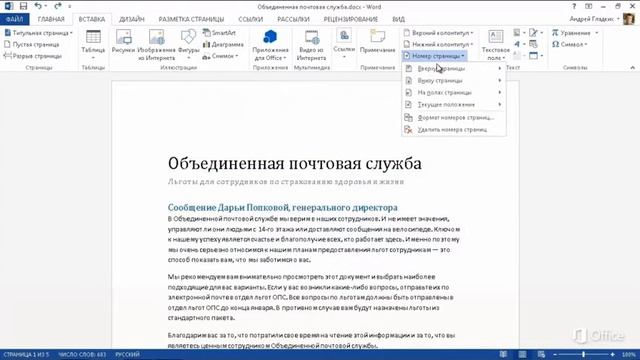Open the ЧИСЛО СЛОВ word count
The height and width of the screenshot is (360, 640).
tap(82, 354)
